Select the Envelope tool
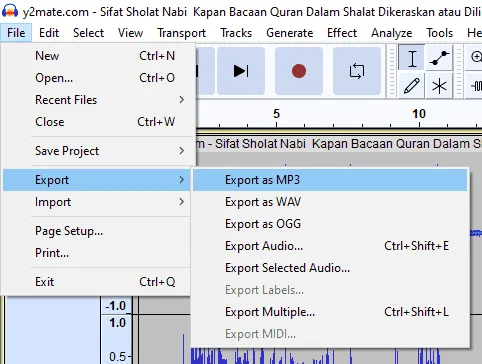The height and width of the screenshot is (364, 482). [x=439, y=58]
